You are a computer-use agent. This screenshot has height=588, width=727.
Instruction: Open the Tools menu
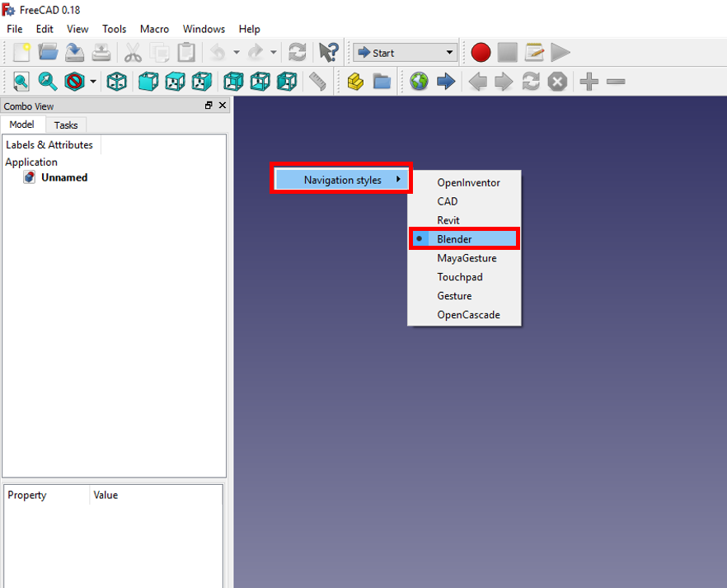coord(114,29)
